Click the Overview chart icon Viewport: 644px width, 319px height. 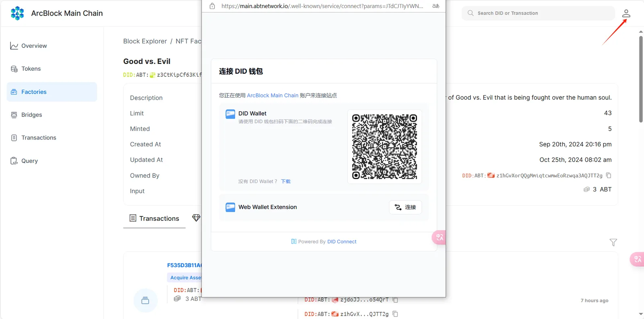tap(14, 46)
